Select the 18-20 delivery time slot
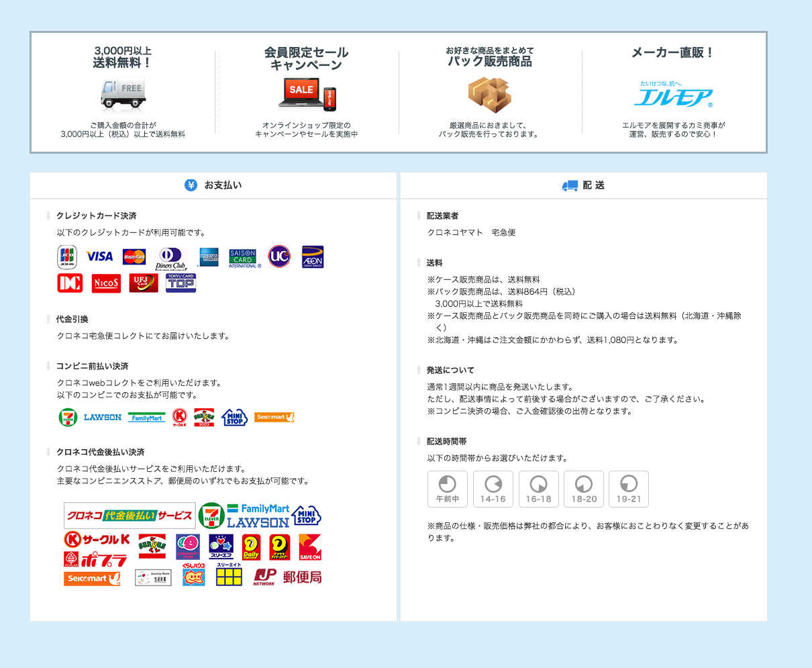Image resolution: width=812 pixels, height=668 pixels. click(583, 489)
